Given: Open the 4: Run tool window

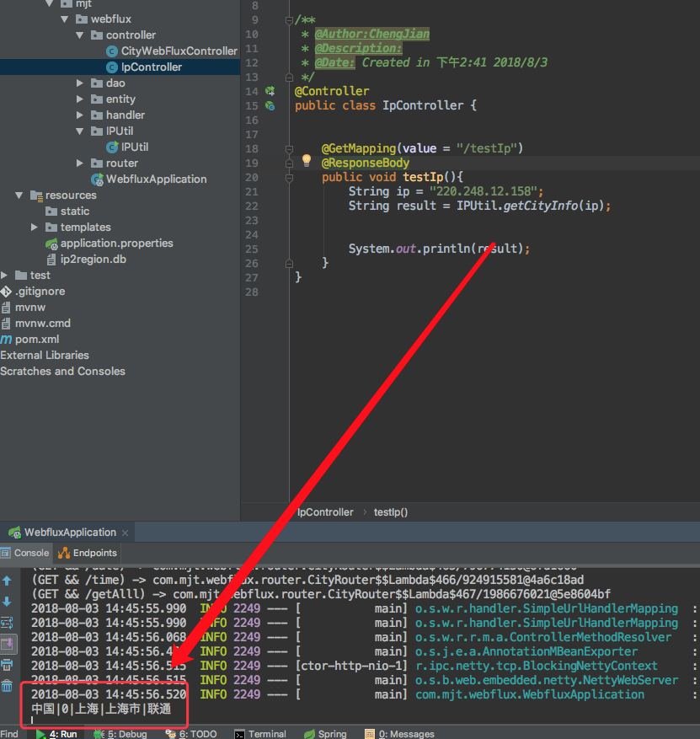Looking at the screenshot, I should click(x=57, y=734).
